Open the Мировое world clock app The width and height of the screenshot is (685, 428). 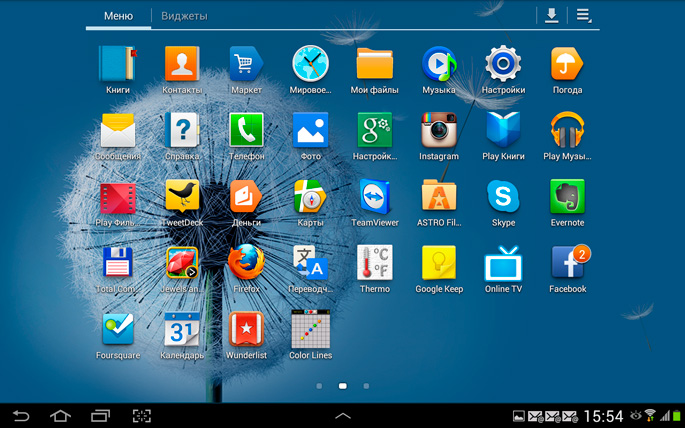pos(310,64)
